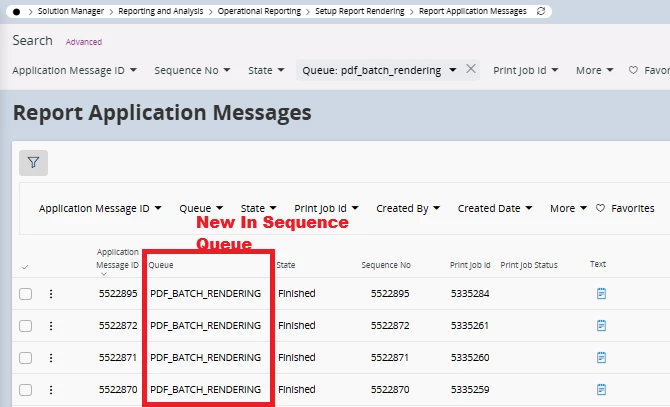Tick the checkbox for row 5522895

(x=26, y=294)
